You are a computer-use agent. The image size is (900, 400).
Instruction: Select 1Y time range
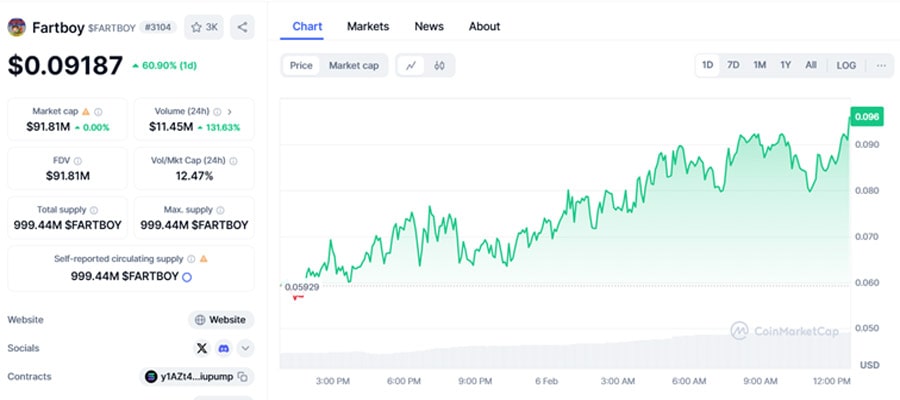click(785, 65)
